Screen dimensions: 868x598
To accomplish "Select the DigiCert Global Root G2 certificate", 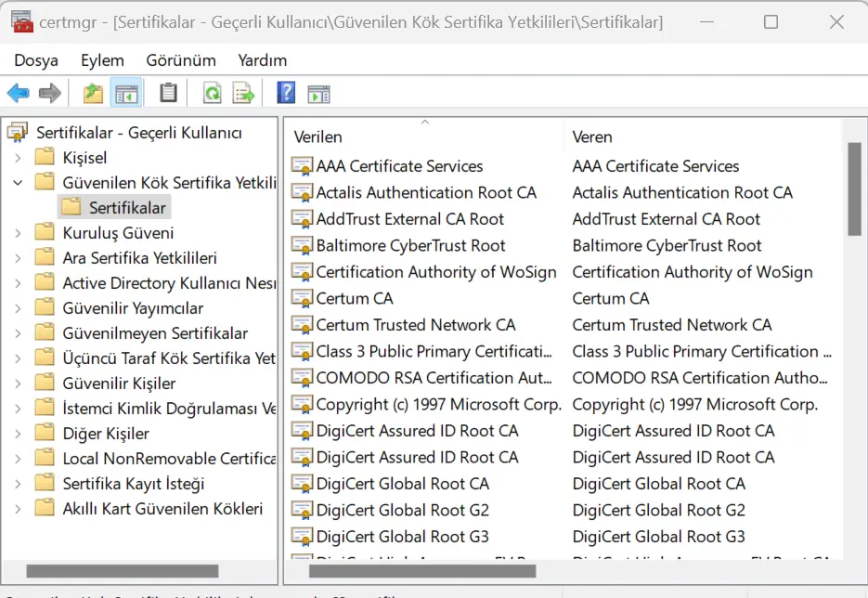I will pyautogui.click(x=402, y=511).
